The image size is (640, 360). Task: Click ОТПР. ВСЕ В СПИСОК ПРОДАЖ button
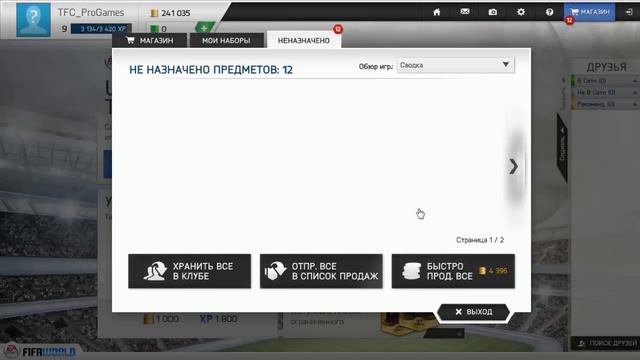pyautogui.click(x=321, y=271)
